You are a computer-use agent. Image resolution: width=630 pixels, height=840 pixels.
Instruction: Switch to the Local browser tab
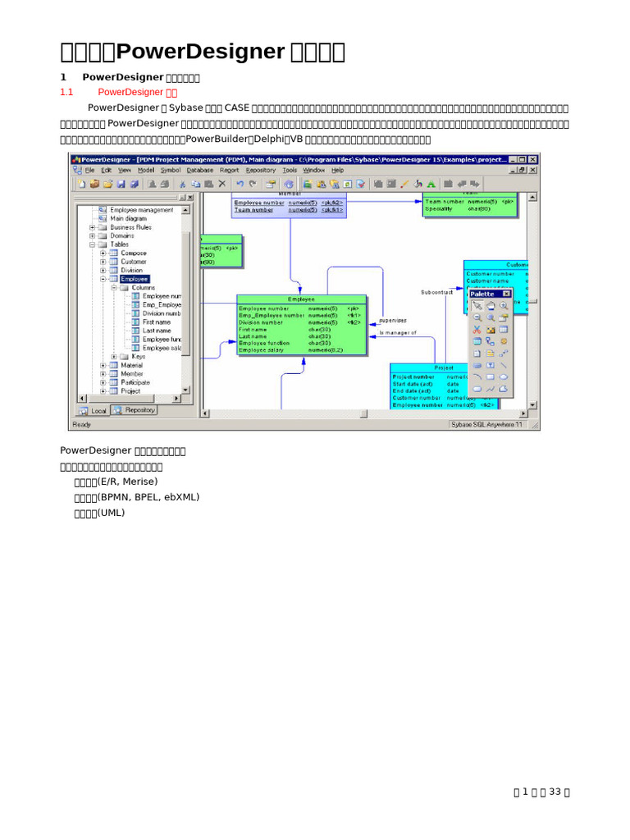click(94, 411)
